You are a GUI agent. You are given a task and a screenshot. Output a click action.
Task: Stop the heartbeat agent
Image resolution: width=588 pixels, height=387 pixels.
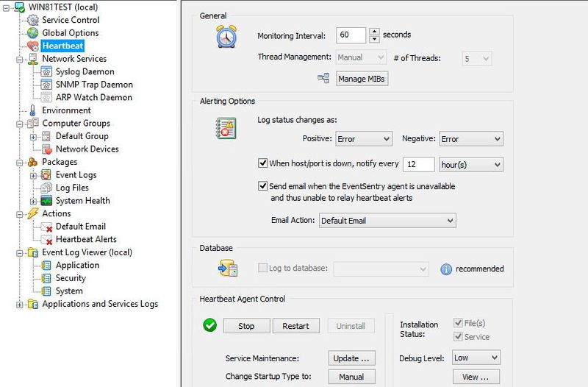coord(246,326)
